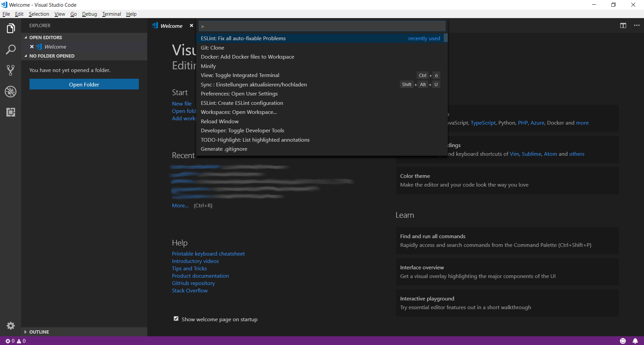Open notifications bell in status bar
Viewport: 644px width, 345px height.
click(x=635, y=341)
